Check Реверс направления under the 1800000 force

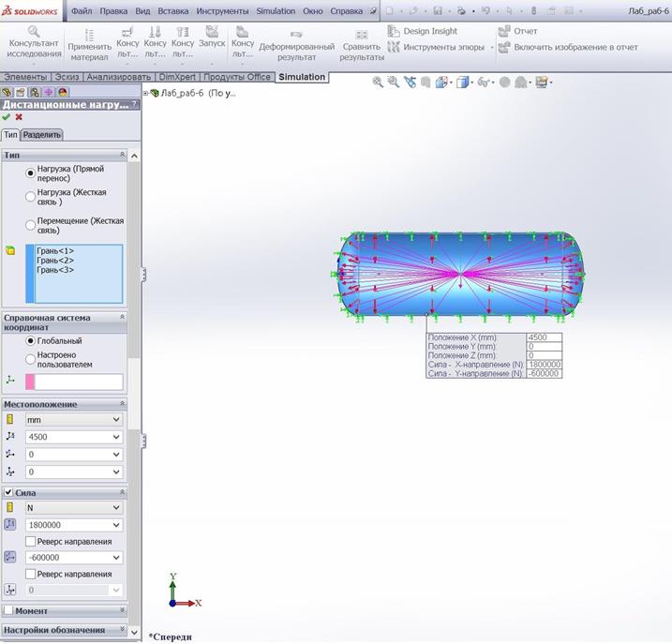[x=31, y=542]
